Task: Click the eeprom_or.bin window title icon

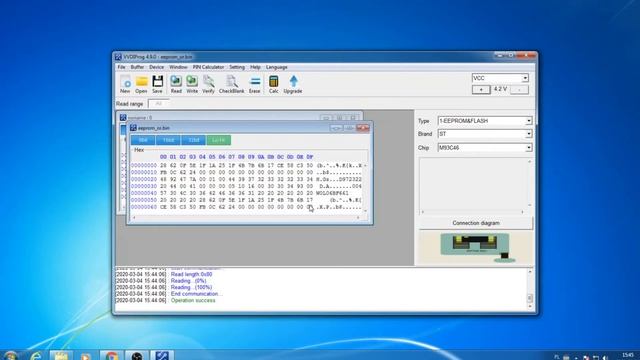Action: point(133,128)
